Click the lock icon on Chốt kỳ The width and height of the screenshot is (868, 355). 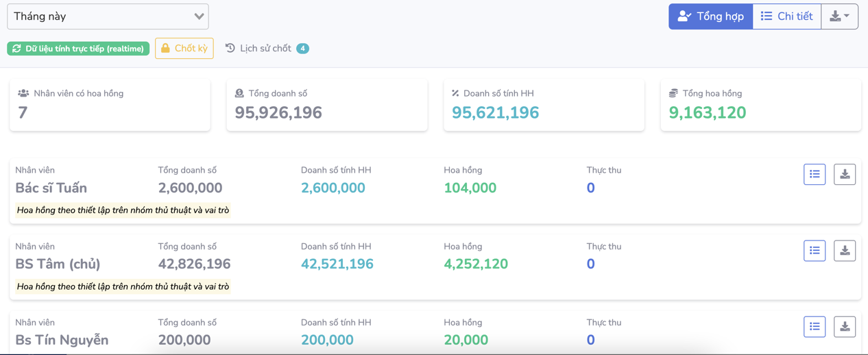(165, 49)
